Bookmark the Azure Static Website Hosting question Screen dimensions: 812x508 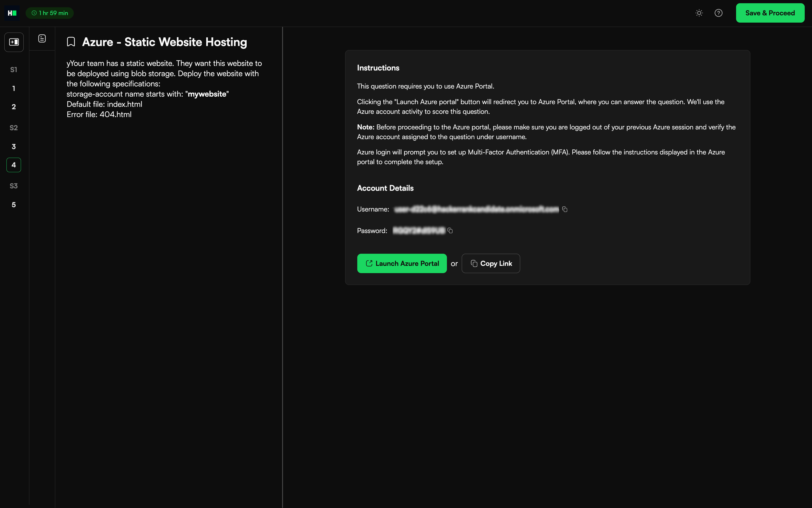[71, 42]
